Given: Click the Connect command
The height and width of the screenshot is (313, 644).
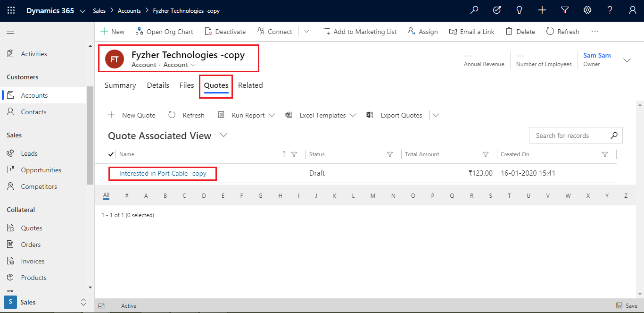Looking at the screenshot, I should (x=275, y=32).
